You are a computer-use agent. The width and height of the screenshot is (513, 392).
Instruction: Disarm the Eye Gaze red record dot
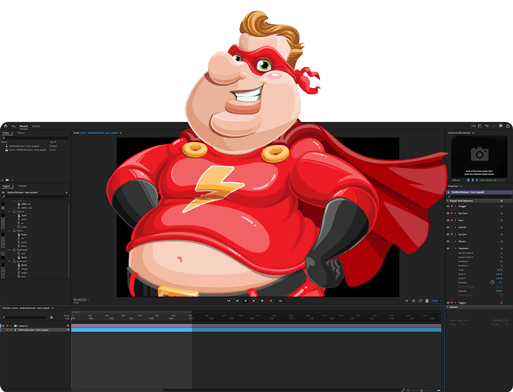pos(452,213)
